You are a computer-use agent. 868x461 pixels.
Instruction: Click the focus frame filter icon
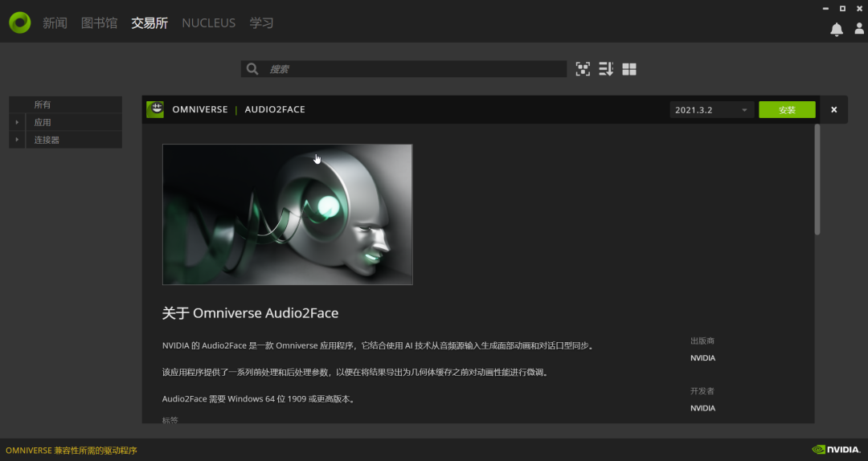click(x=583, y=69)
